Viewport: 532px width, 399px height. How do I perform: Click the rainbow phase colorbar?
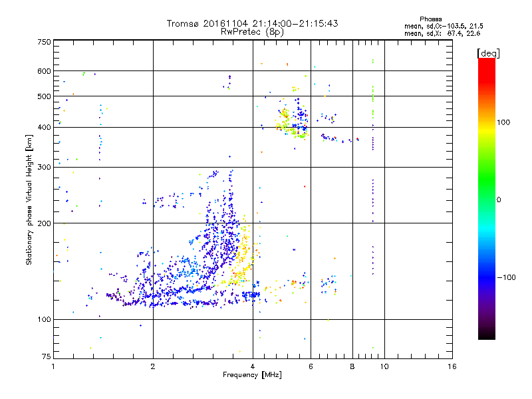[x=487, y=198]
